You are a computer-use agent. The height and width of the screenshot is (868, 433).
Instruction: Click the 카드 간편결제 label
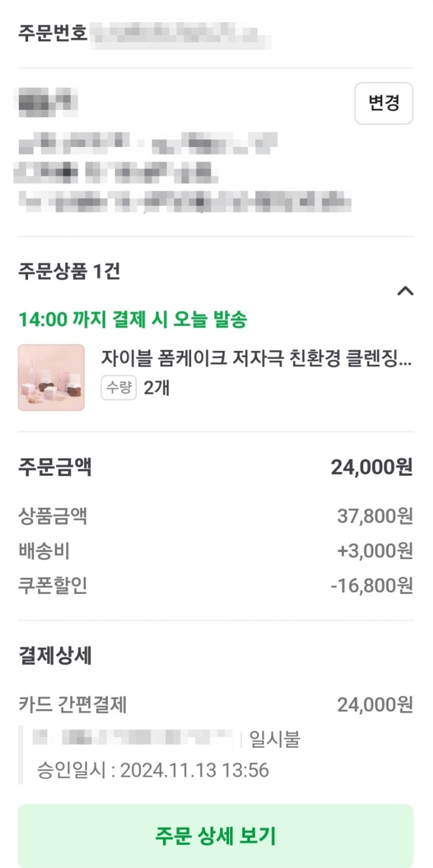click(73, 705)
